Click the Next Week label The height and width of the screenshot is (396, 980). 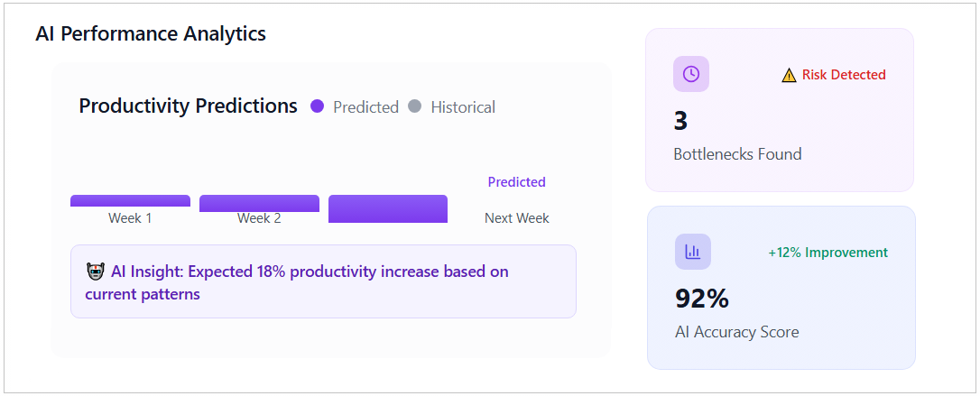point(517,218)
